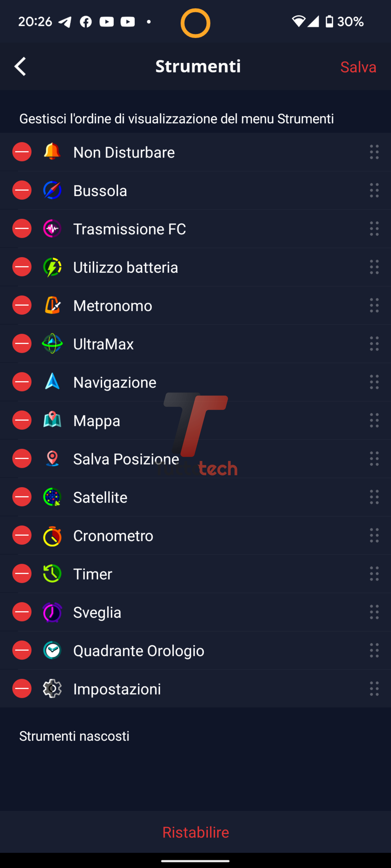
Task: Go back using the top-left arrow
Action: pyautogui.click(x=20, y=66)
